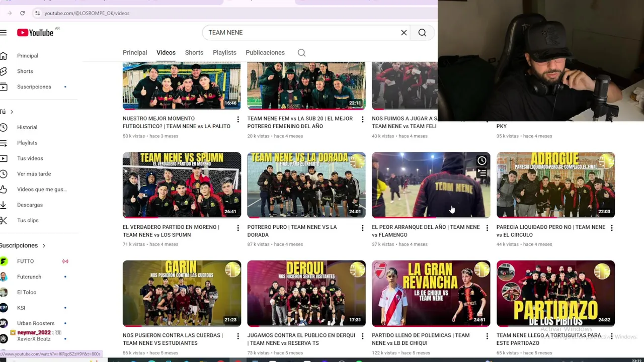Click '122 k vistas • hace 5 meses' text

coord(401,353)
